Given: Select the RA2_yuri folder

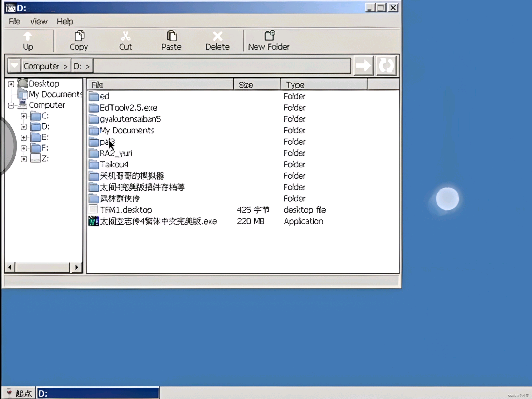Looking at the screenshot, I should tap(116, 153).
